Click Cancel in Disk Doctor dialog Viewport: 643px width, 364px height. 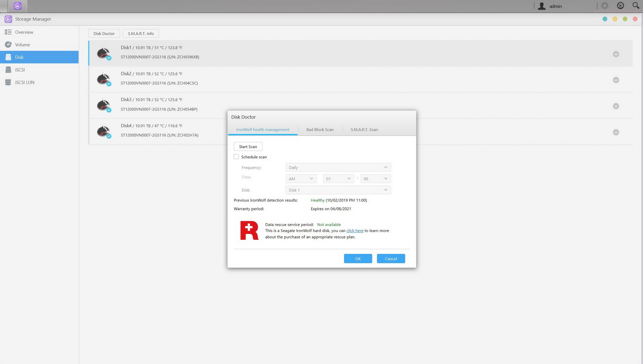click(x=391, y=259)
